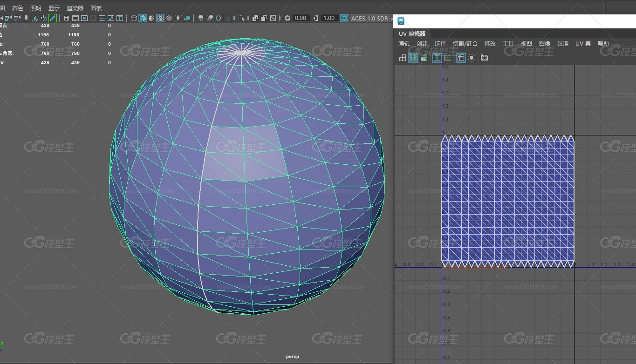Open 帮助 menu in UV editor
Screen dimensions: 636x364
603,43
